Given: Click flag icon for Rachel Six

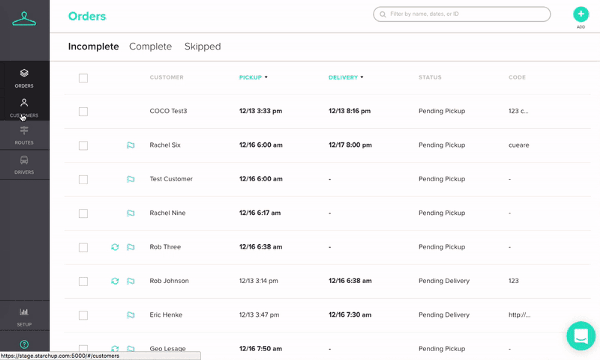Looking at the screenshot, I should click(x=130, y=145).
